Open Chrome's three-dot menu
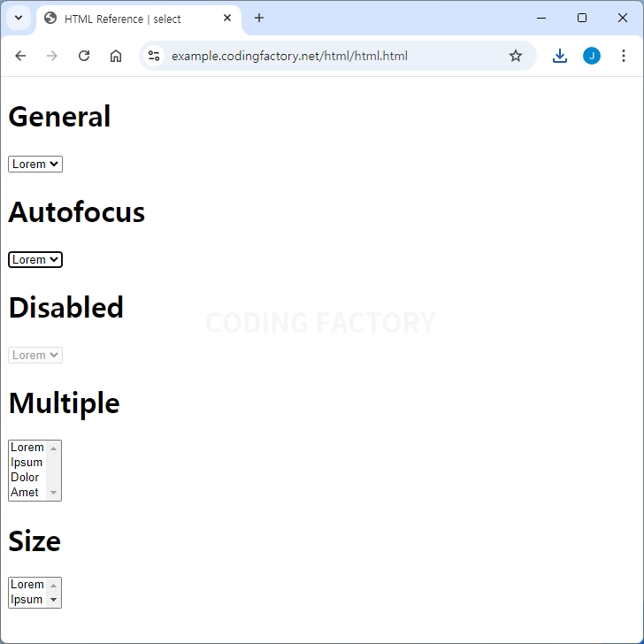The width and height of the screenshot is (644, 644). click(624, 56)
